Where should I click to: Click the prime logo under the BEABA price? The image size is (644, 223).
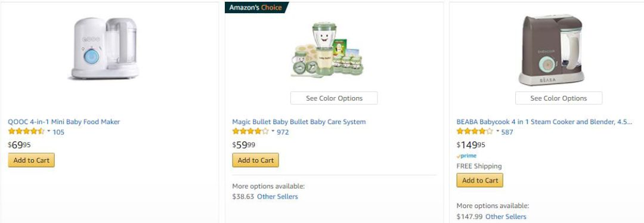pyautogui.click(x=466, y=156)
